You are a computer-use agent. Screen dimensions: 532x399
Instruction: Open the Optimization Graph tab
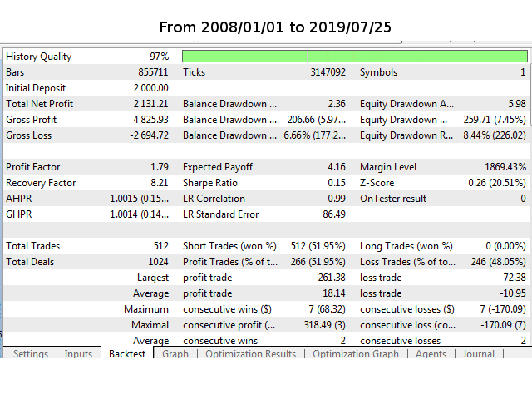click(x=356, y=354)
